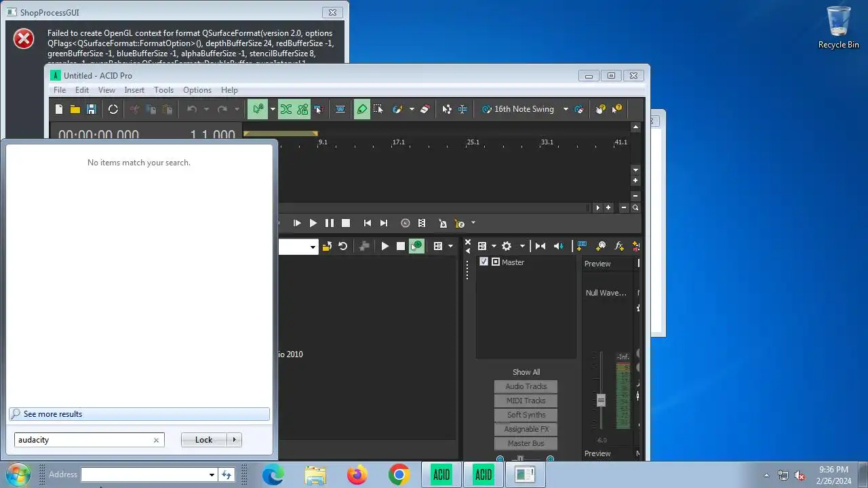Image resolution: width=868 pixels, height=488 pixels.
Task: Open the mixer view layout dropdown arrow
Action: coord(494,246)
